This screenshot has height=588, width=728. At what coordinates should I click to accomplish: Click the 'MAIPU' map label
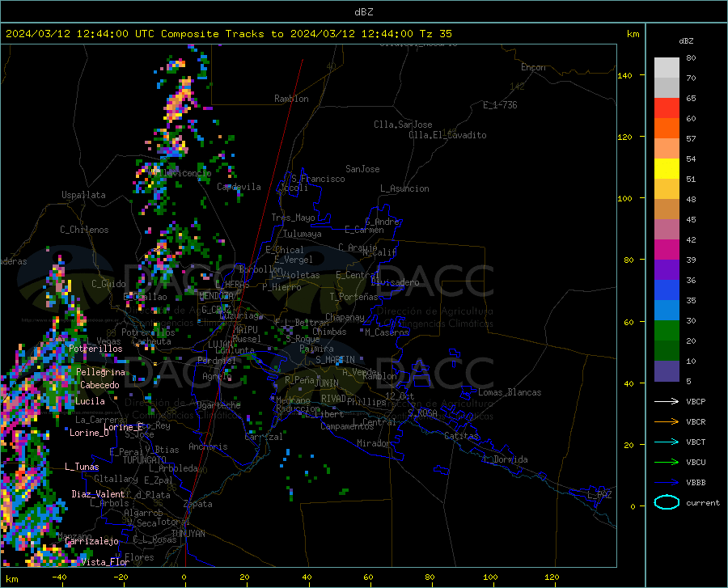point(246,329)
